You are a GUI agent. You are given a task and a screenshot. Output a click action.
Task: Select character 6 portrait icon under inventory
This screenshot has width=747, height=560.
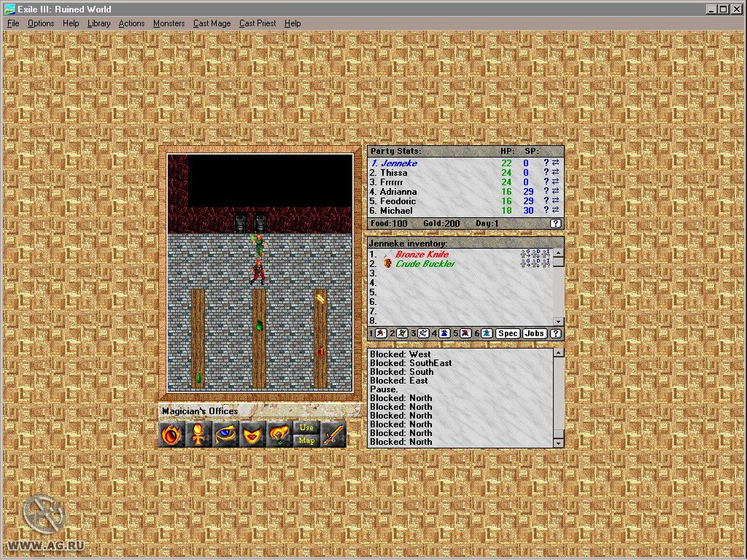point(487,333)
